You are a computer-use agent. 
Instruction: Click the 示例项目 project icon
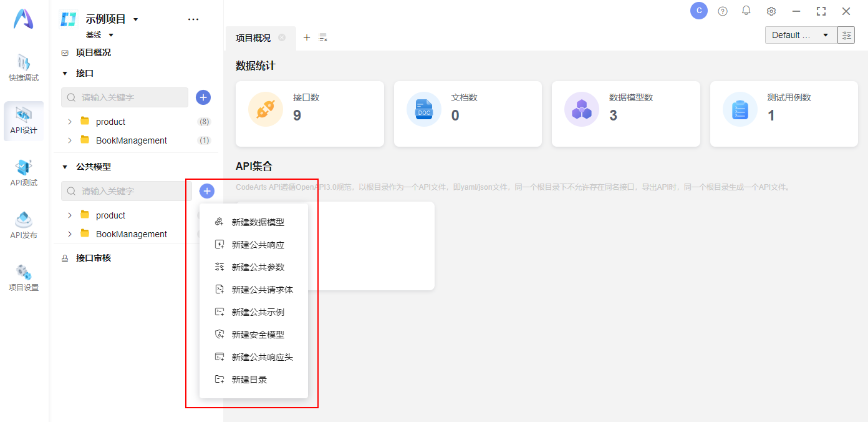[x=68, y=19]
